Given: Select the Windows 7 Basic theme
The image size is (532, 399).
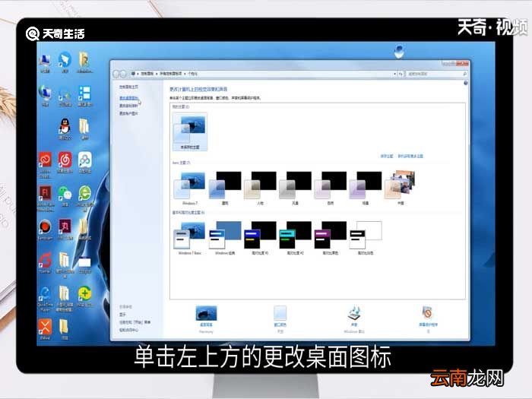Looking at the screenshot, I should coord(190,238).
